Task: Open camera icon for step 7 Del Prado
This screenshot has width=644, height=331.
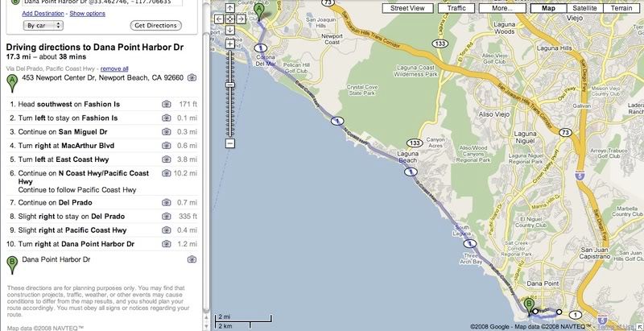Action: pos(167,202)
